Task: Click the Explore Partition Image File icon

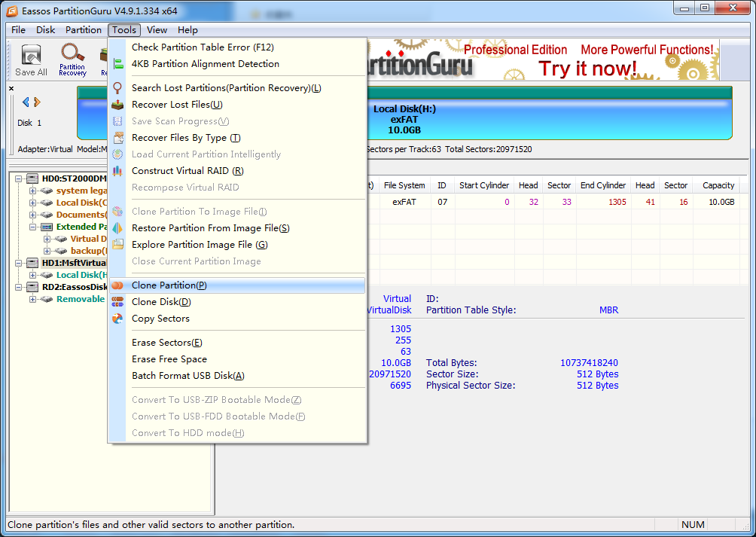Action: tap(117, 244)
